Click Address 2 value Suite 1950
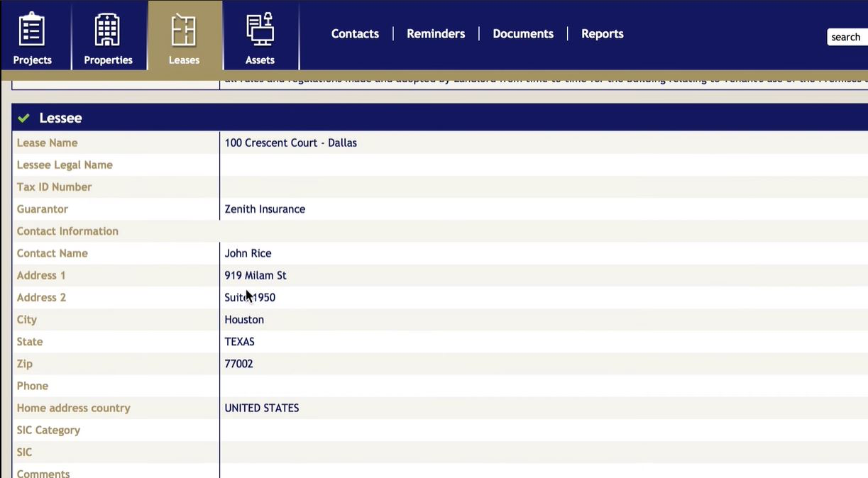 tap(250, 298)
